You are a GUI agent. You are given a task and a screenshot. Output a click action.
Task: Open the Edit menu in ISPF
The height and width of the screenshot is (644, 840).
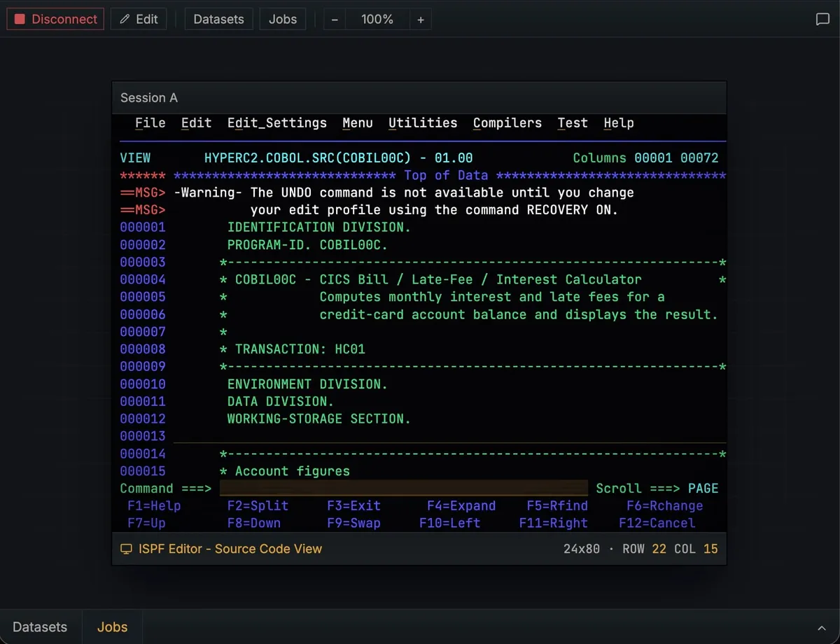[196, 123]
